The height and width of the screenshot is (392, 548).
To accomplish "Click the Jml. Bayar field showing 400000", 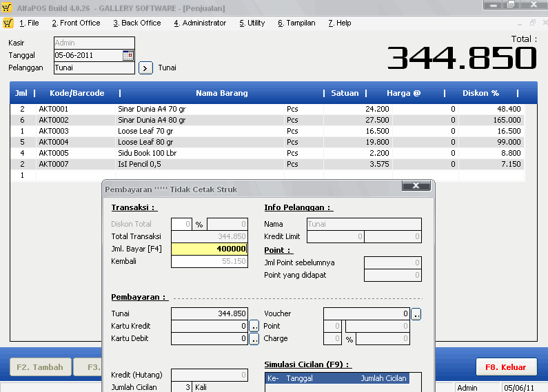I will (x=210, y=249).
